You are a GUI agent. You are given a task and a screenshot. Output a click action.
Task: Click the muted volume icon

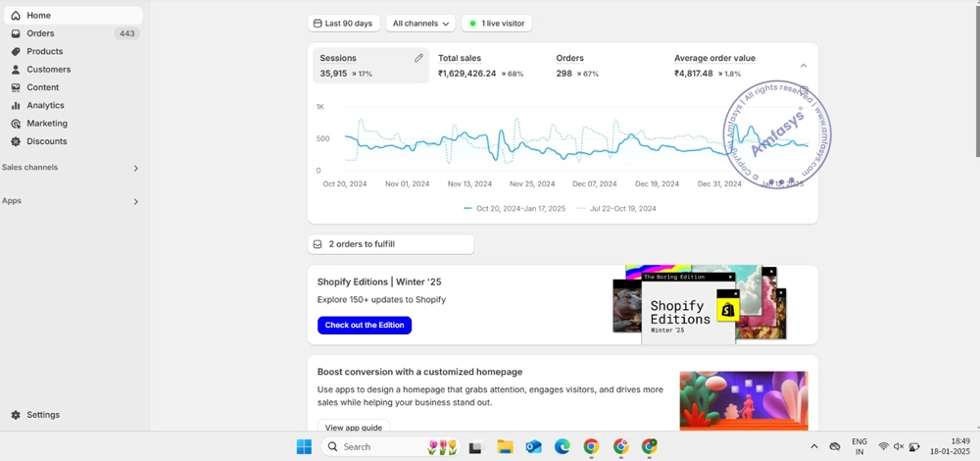point(899,446)
